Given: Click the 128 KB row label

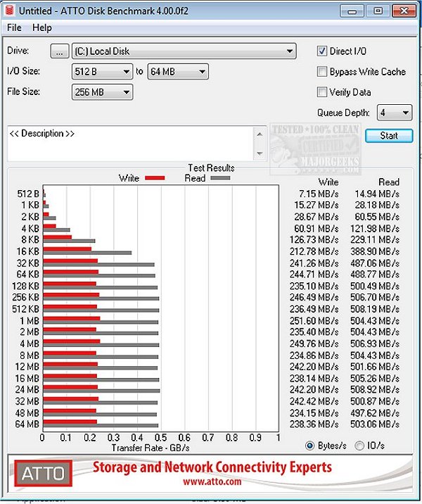Looking at the screenshot, I should [26, 286].
